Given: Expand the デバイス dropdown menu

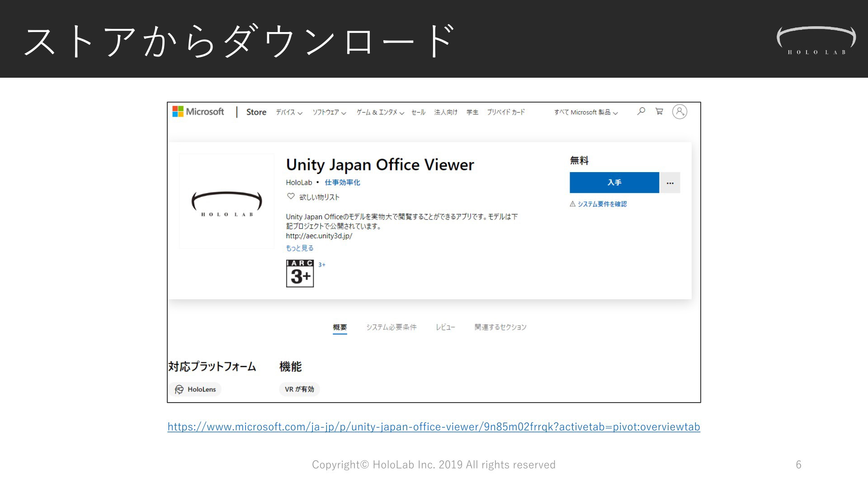Looking at the screenshot, I should pyautogui.click(x=289, y=113).
